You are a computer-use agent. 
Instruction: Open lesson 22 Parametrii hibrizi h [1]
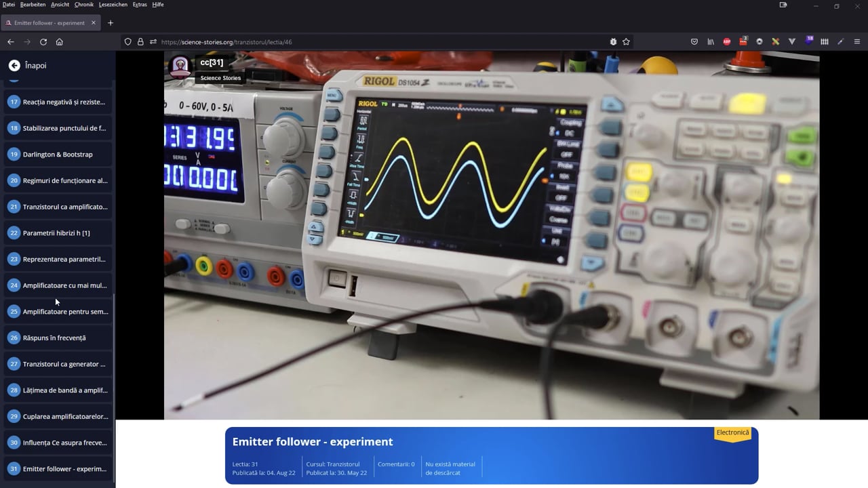coord(58,233)
